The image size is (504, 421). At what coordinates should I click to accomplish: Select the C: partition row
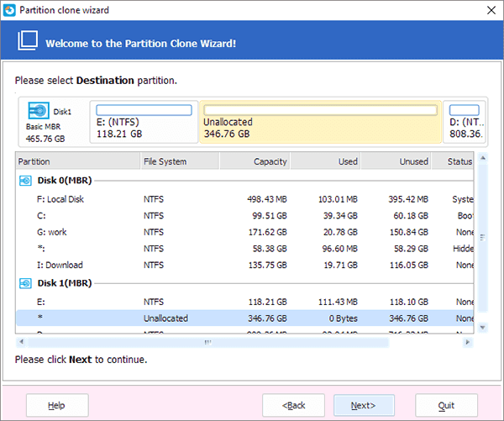[x=244, y=216]
